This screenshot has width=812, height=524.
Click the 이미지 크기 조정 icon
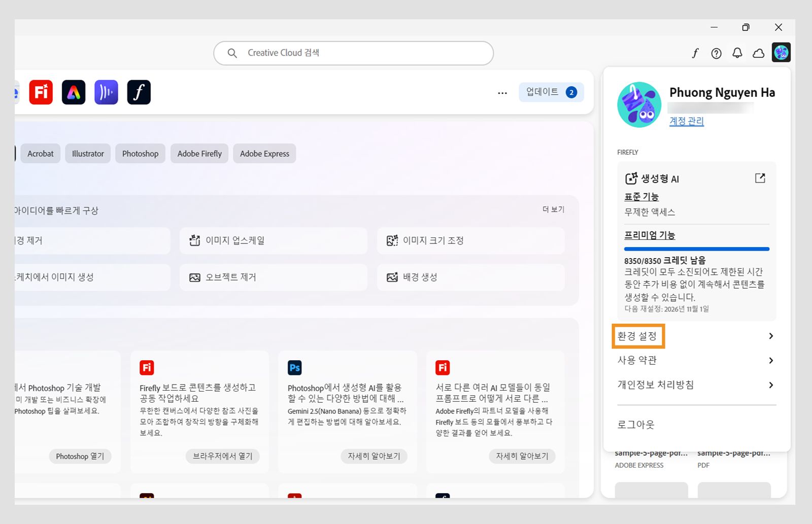(392, 240)
